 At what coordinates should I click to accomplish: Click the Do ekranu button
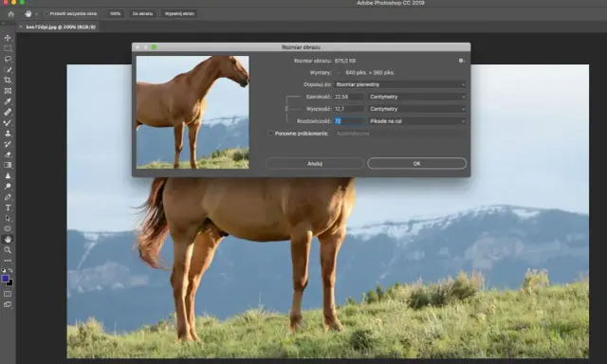tap(142, 13)
